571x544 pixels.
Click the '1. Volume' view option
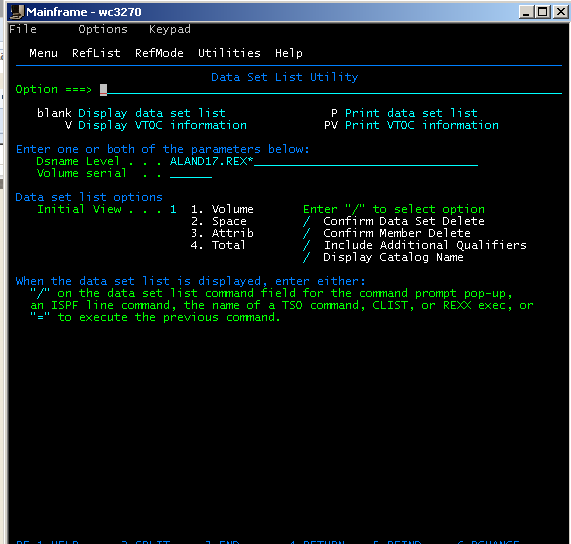[x=222, y=209]
